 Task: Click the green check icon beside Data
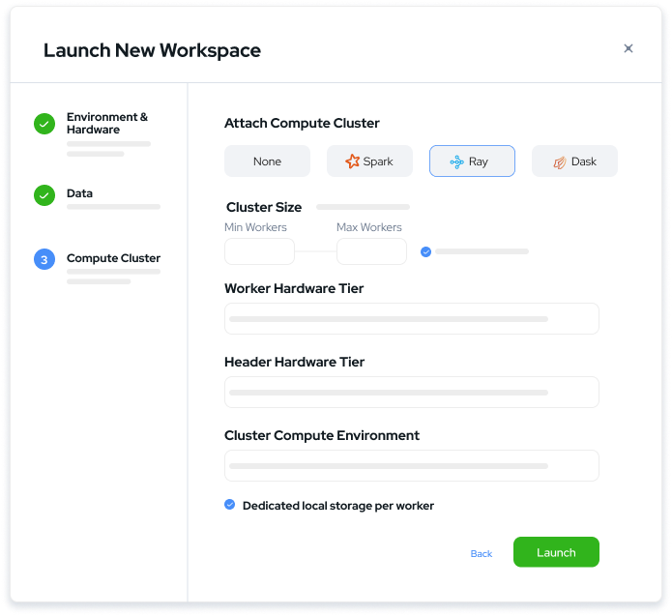tap(44, 195)
